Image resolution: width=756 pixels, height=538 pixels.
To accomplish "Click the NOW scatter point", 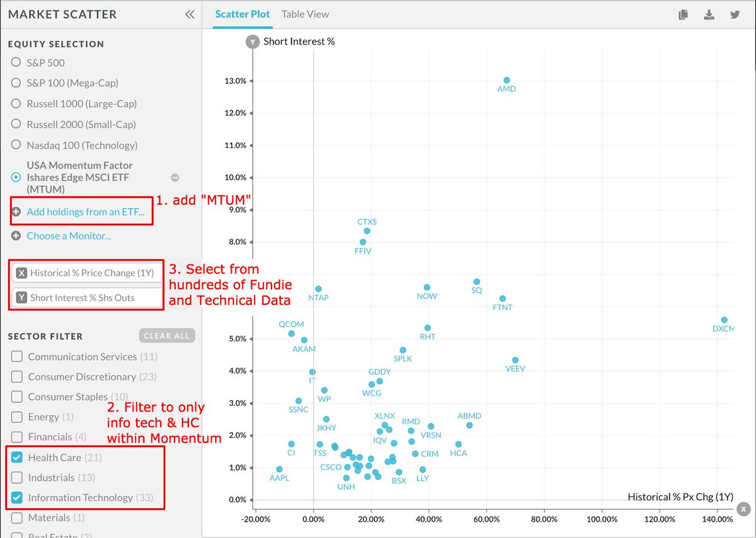I will click(427, 287).
